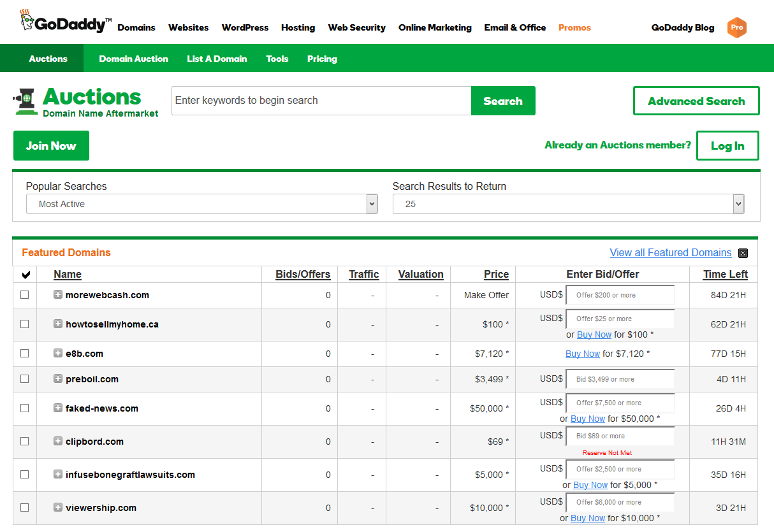The width and height of the screenshot is (774, 532).
Task: Expand details for viewership.com
Action: click(58, 507)
